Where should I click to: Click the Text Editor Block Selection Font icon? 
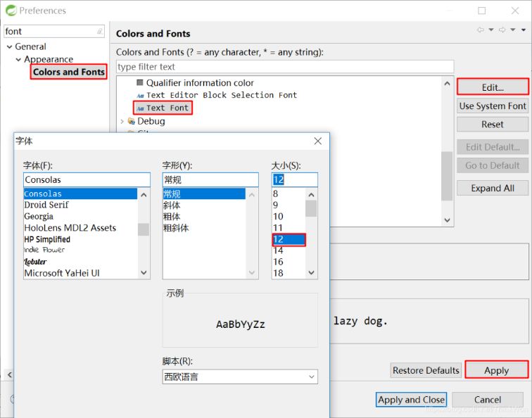[x=140, y=95]
